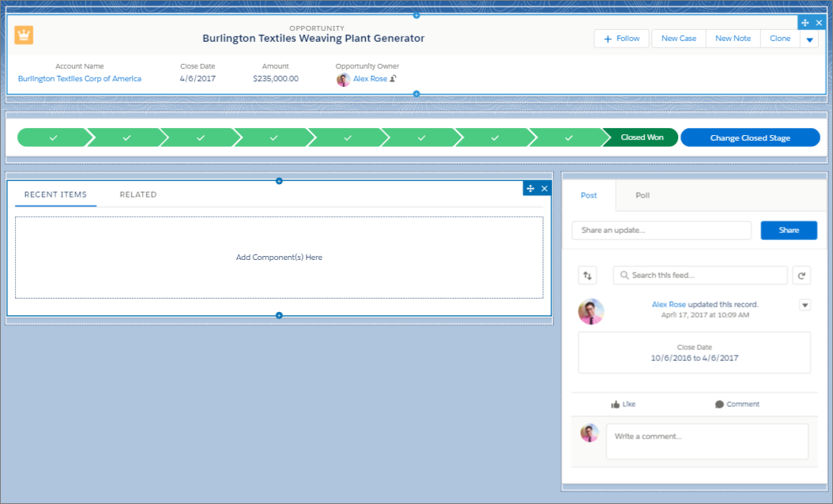This screenshot has height=504, width=833.
Task: Click the Search this feed box
Action: [700, 275]
